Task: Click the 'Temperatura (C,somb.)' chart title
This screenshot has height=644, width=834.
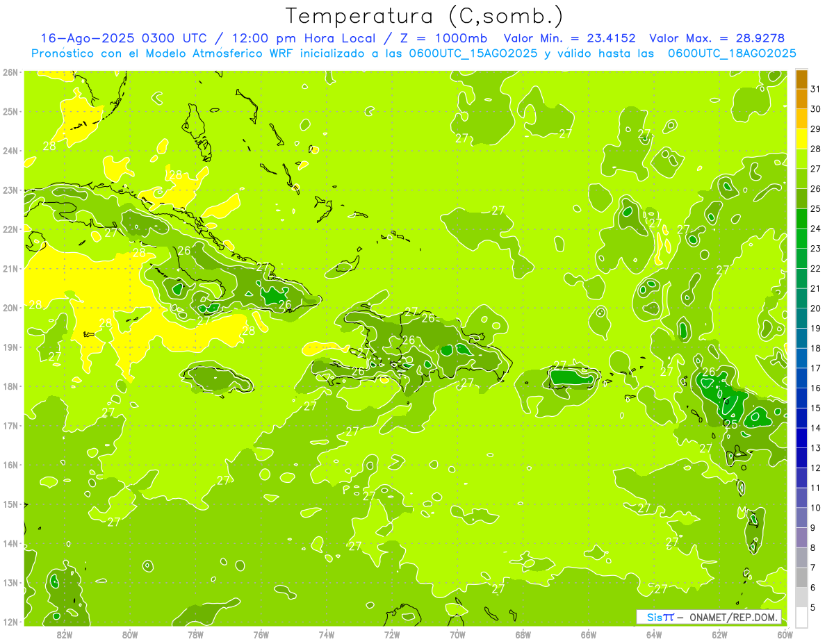Action: [424, 15]
